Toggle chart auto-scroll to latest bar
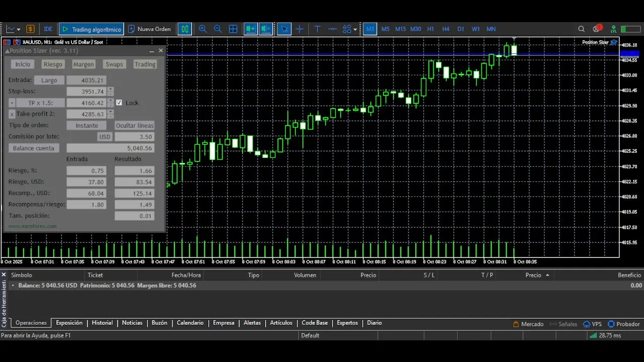This screenshot has width=644, height=362. tap(251, 29)
